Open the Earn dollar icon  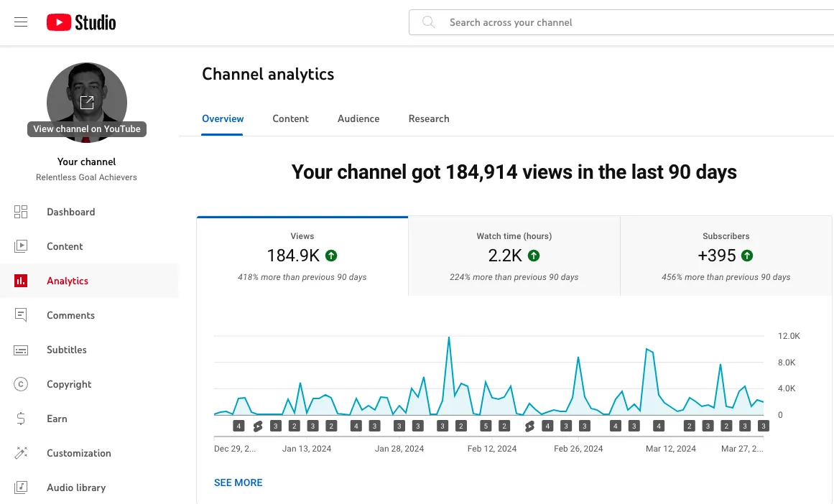pyautogui.click(x=21, y=419)
